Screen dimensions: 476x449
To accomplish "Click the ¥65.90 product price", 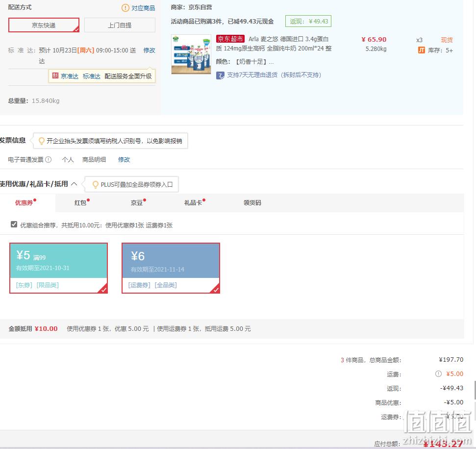I will point(374,40).
